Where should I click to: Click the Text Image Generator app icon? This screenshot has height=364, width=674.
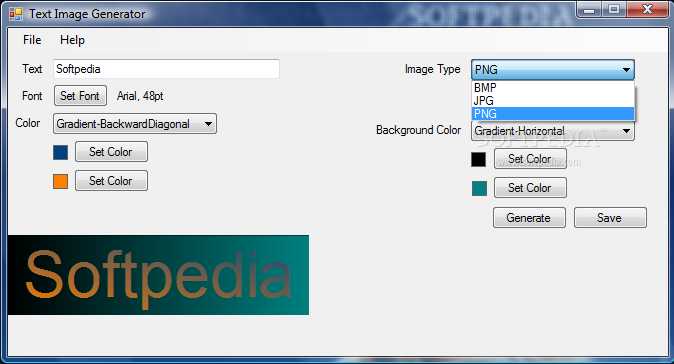point(16,14)
